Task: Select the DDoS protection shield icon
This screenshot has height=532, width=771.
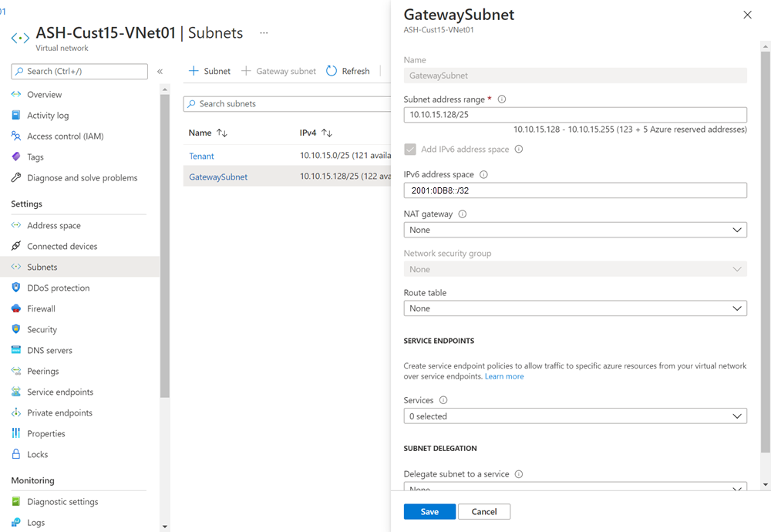Action: [16, 288]
